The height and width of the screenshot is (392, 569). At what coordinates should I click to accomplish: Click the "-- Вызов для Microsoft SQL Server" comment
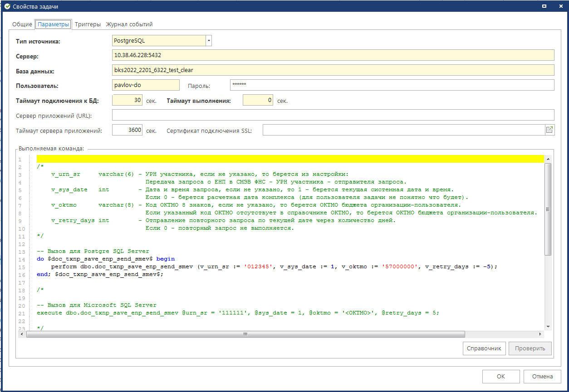point(97,305)
